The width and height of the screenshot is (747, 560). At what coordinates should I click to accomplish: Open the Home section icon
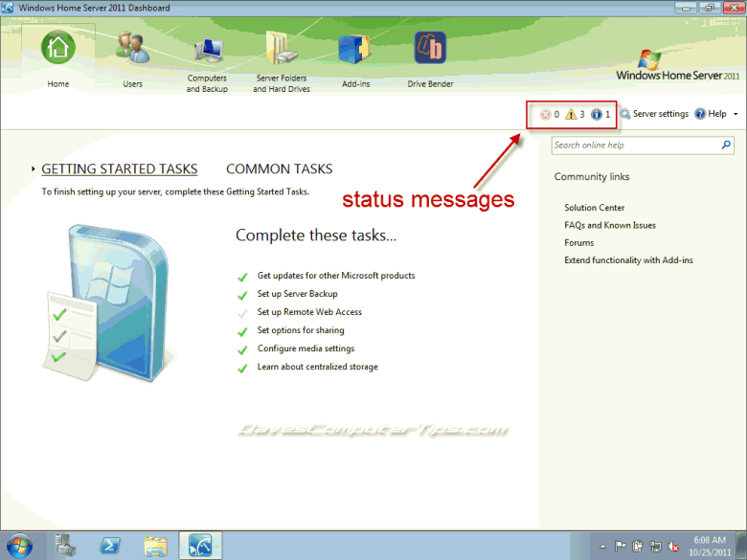click(58, 48)
